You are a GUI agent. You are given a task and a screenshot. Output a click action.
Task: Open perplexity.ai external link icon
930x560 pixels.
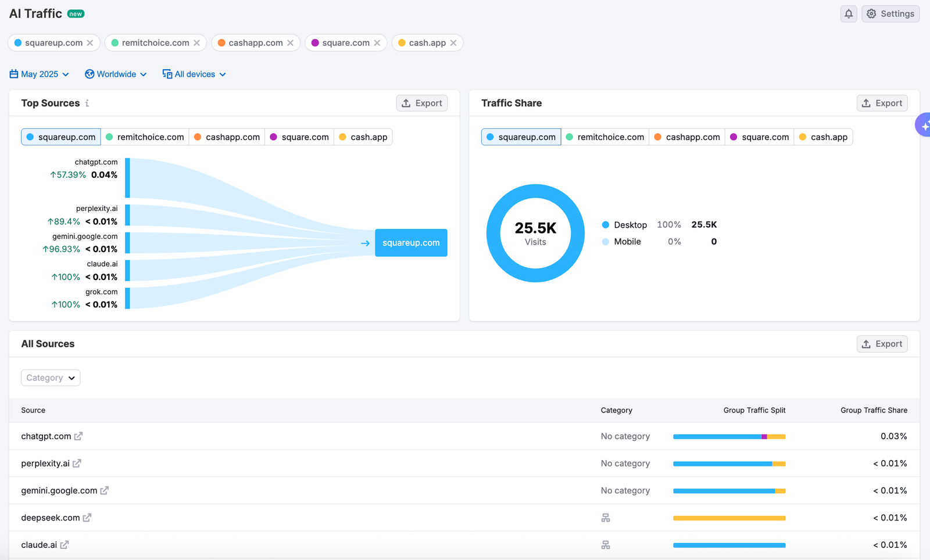pyautogui.click(x=77, y=464)
